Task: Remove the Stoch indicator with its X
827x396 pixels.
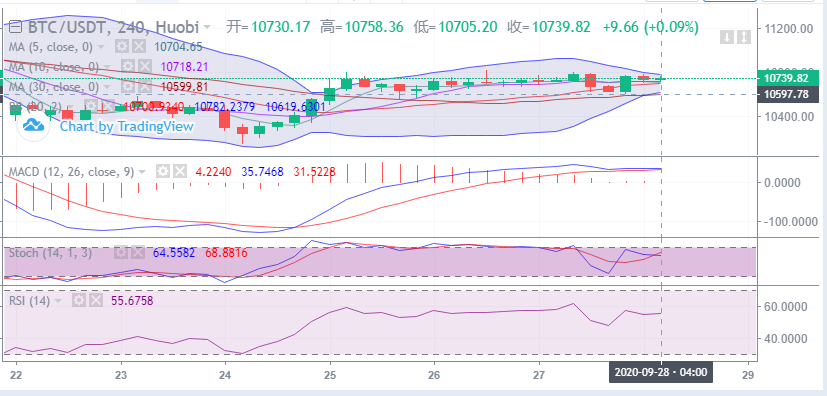Action: point(138,253)
